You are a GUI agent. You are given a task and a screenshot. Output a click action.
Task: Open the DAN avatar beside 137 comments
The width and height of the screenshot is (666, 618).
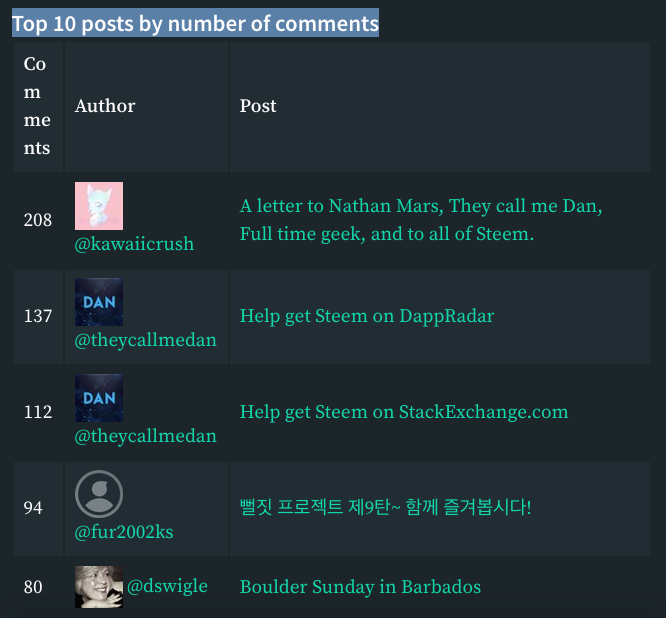[x=99, y=302]
